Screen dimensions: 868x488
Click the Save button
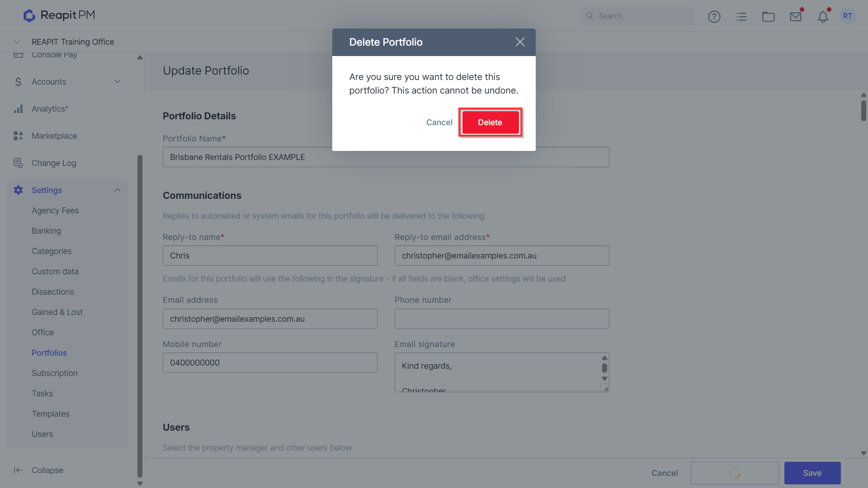[x=812, y=473]
